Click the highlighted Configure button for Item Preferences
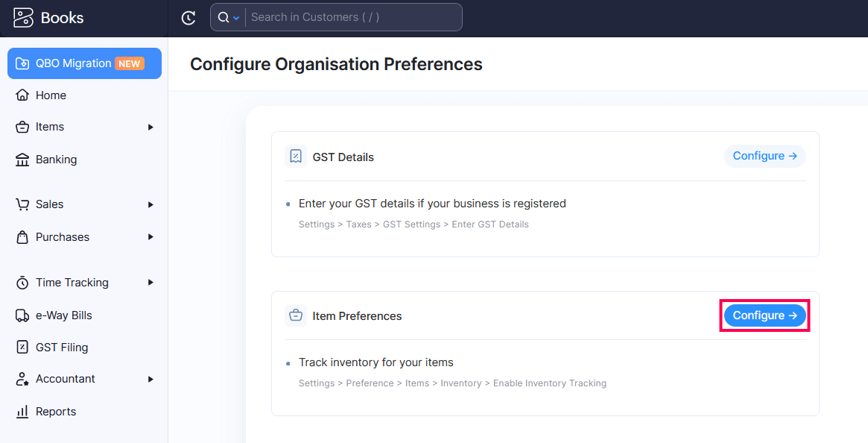This screenshot has height=443, width=868. tap(764, 315)
